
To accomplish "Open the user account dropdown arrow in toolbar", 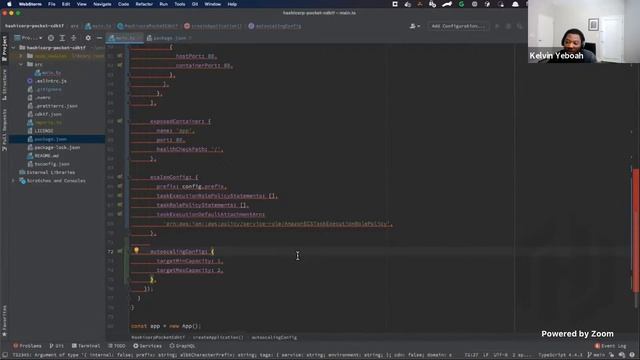I will [419, 26].
